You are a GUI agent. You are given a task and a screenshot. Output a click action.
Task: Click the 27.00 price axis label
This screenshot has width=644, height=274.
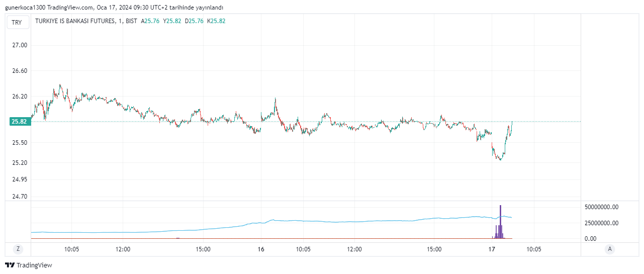point(20,45)
